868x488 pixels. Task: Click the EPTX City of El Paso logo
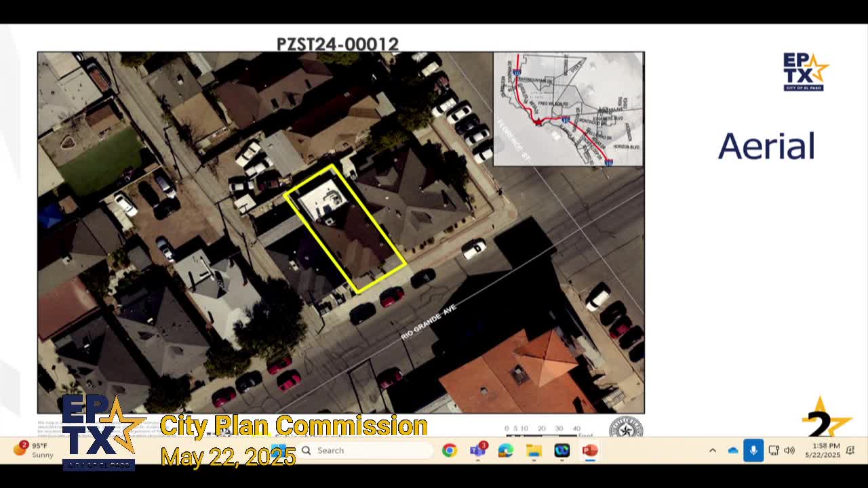806,72
